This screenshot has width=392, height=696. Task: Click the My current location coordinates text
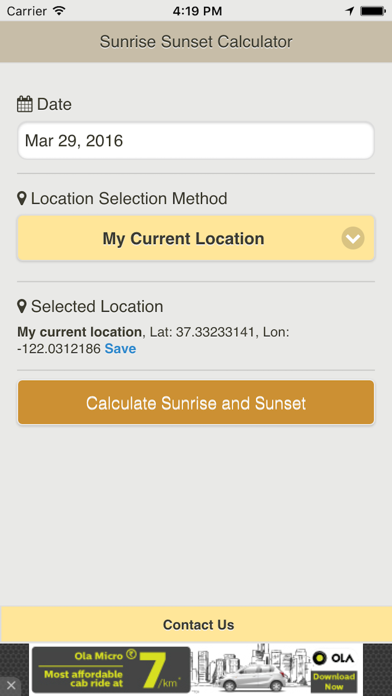[153, 340]
